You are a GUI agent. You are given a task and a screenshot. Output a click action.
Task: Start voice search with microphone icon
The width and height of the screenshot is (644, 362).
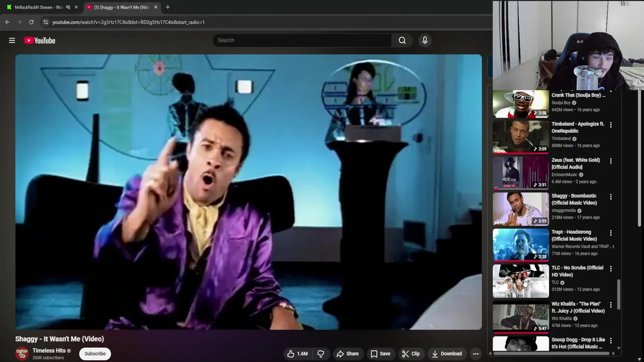[x=425, y=40]
